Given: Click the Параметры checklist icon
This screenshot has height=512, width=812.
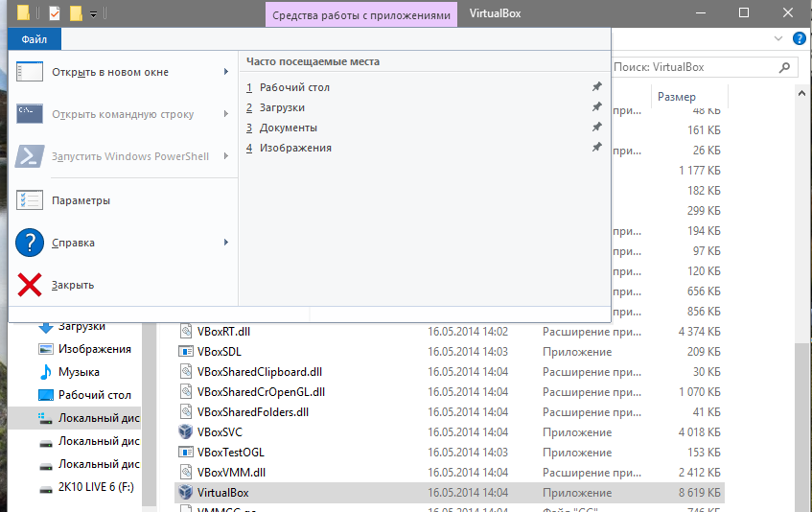Looking at the screenshot, I should point(30,200).
